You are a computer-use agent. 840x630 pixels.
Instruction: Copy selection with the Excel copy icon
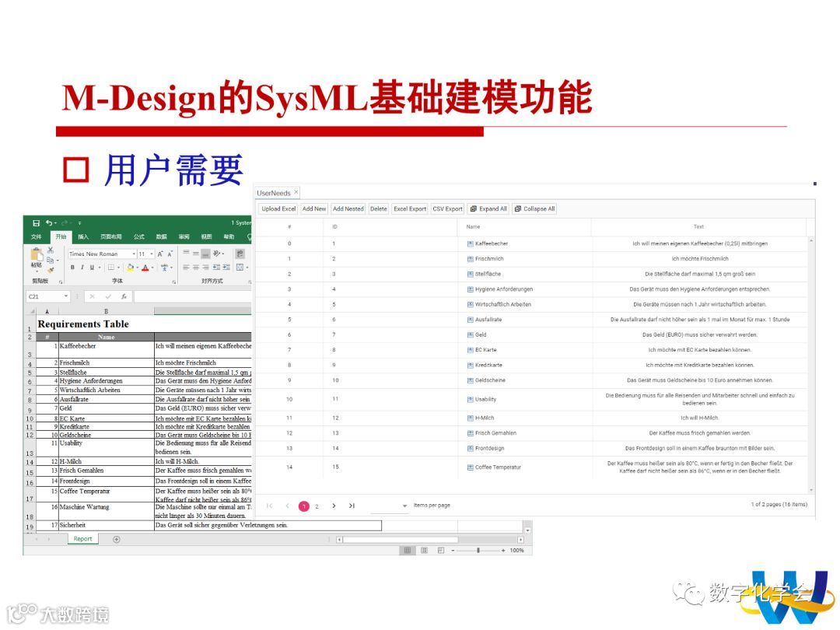tap(51, 260)
